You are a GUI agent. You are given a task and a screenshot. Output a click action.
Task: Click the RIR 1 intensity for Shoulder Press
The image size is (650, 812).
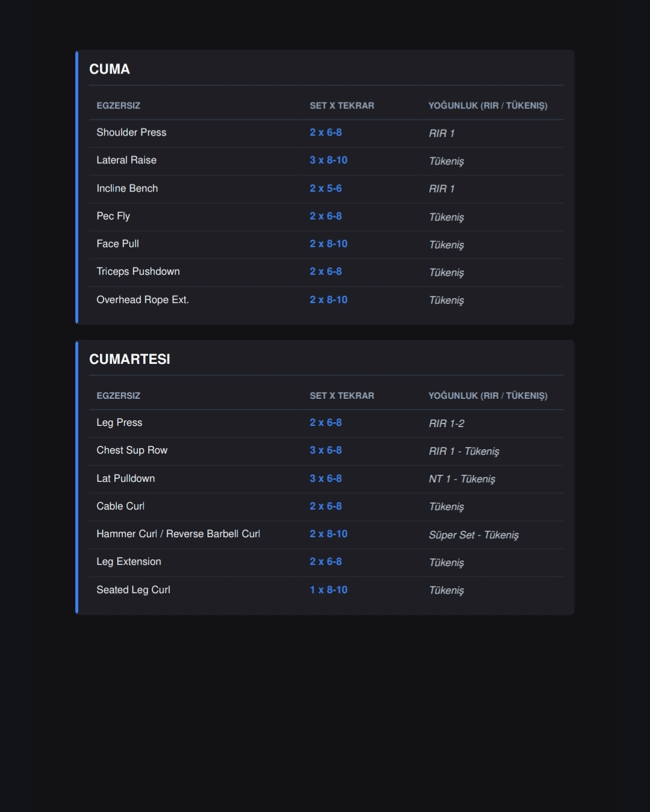click(442, 134)
